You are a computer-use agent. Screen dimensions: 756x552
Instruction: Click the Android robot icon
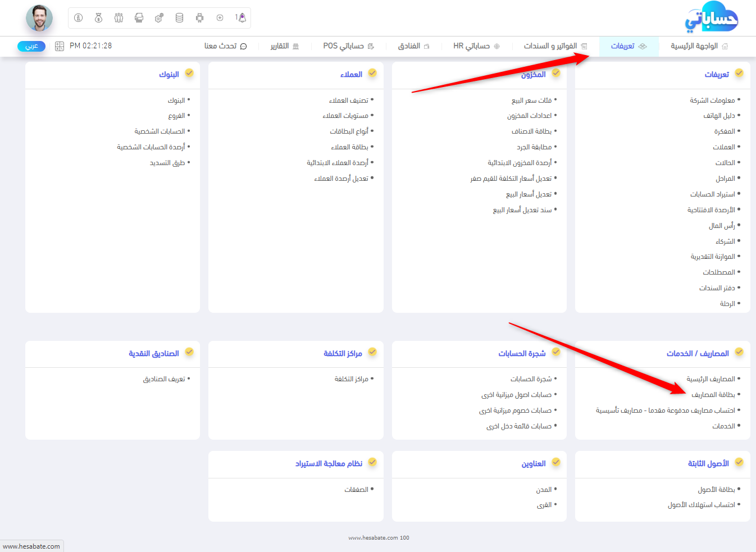pyautogui.click(x=199, y=18)
